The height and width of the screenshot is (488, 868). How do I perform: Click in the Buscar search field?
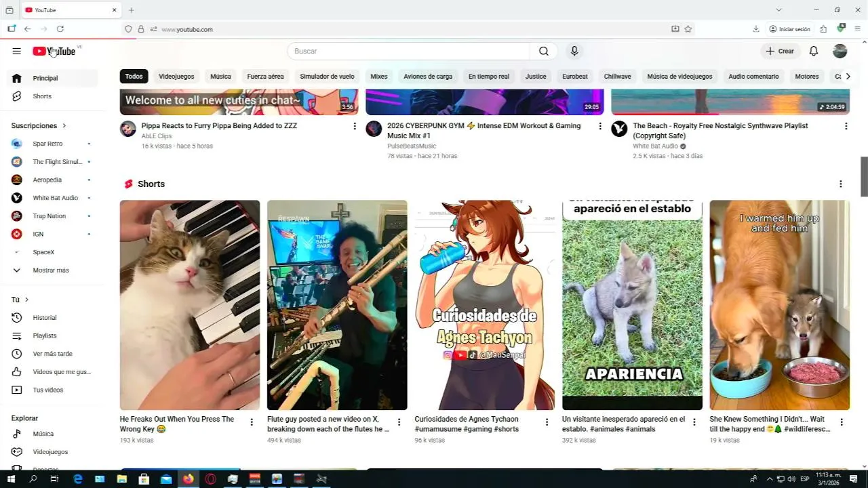[x=408, y=51]
